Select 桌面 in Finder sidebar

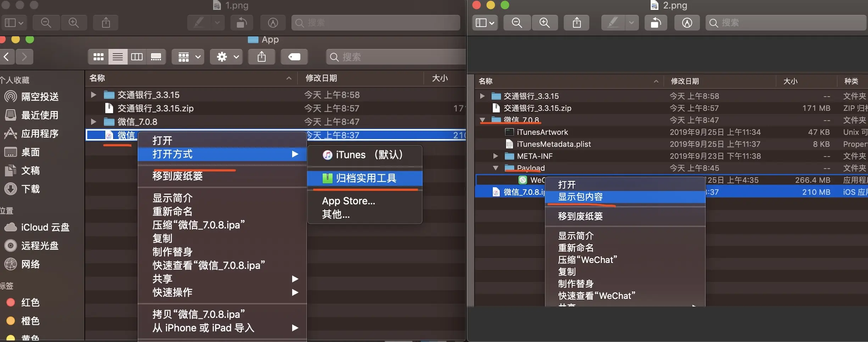pos(22,152)
